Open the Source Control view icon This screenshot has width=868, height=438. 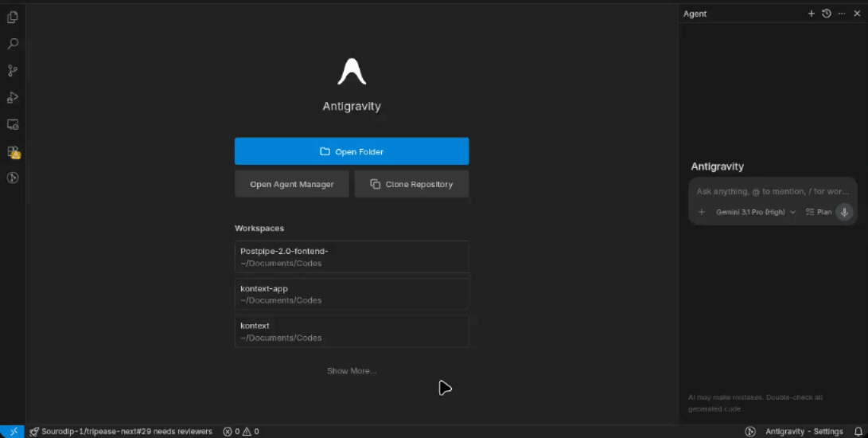[12, 70]
